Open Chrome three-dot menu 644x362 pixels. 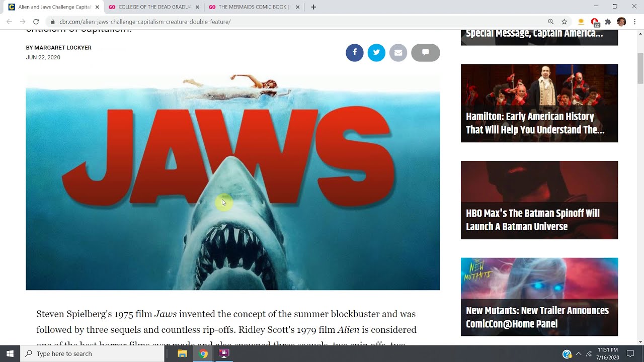coord(635,22)
